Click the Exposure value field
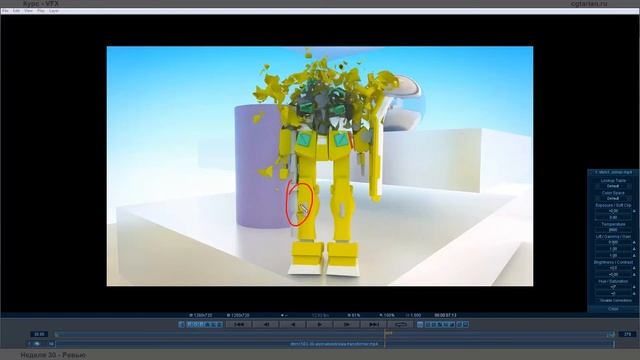The width and height of the screenshot is (640, 360). tap(613, 211)
